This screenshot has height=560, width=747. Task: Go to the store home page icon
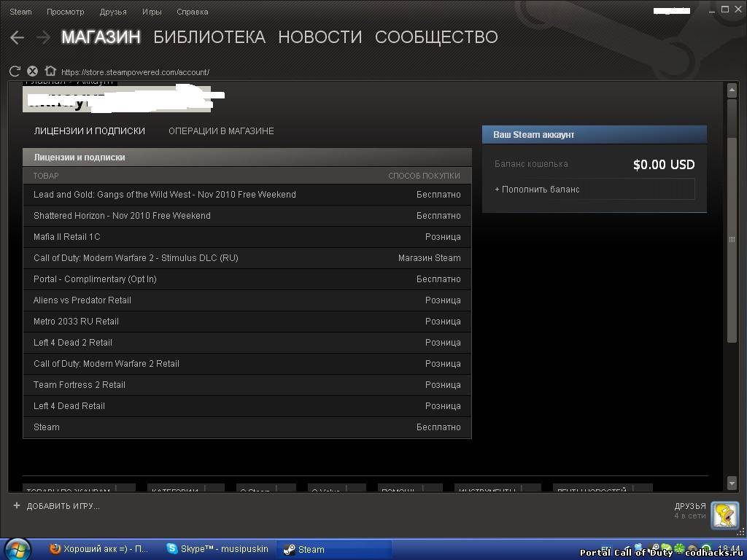[x=50, y=71]
